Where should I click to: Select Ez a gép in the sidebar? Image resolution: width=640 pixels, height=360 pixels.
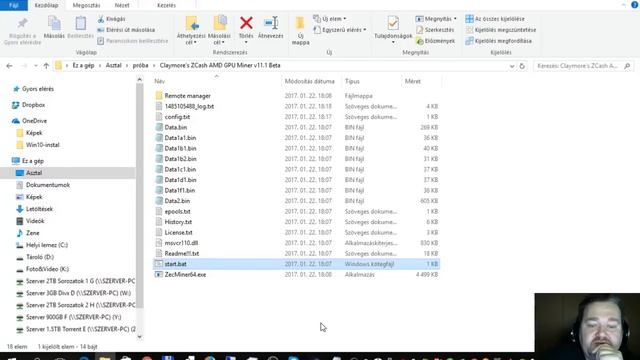pyautogui.click(x=33, y=161)
